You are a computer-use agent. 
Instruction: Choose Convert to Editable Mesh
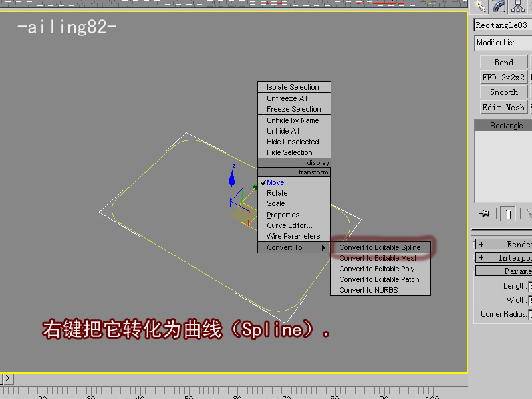click(x=380, y=258)
